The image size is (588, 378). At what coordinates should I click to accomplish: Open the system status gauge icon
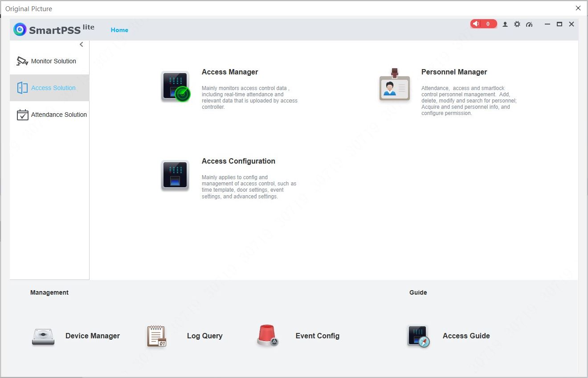[529, 25]
